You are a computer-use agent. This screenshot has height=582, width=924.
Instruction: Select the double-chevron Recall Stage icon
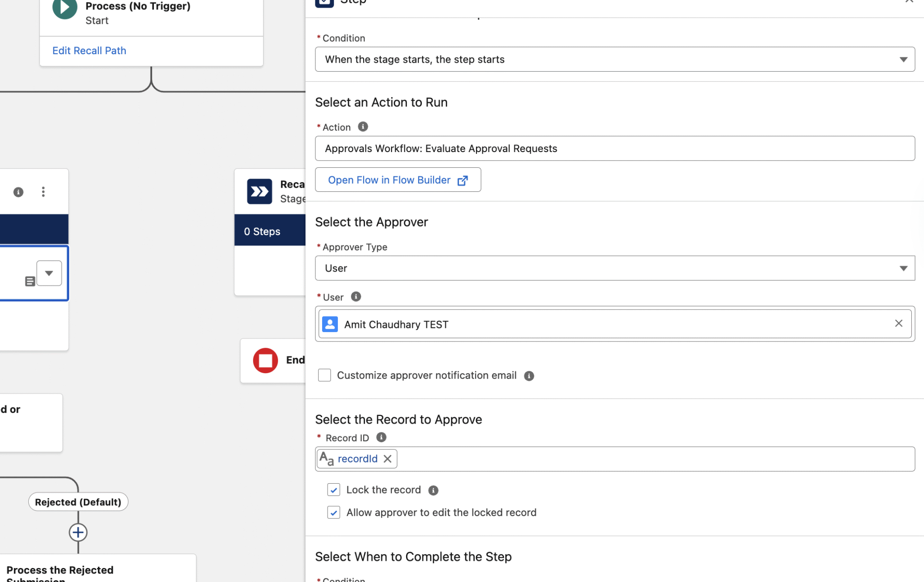pyautogui.click(x=259, y=191)
